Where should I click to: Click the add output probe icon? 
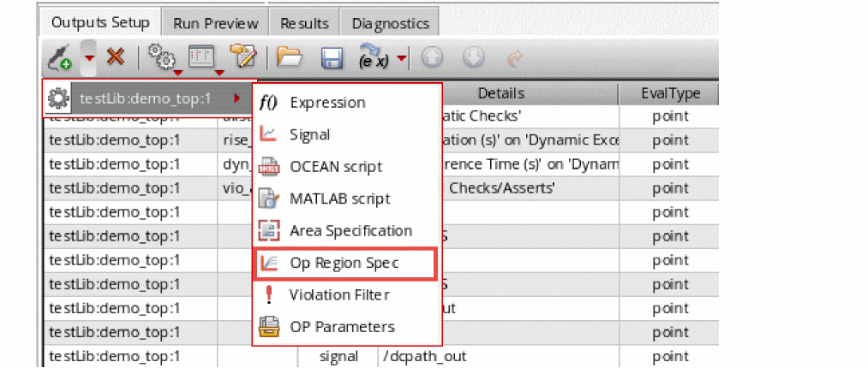click(60, 57)
